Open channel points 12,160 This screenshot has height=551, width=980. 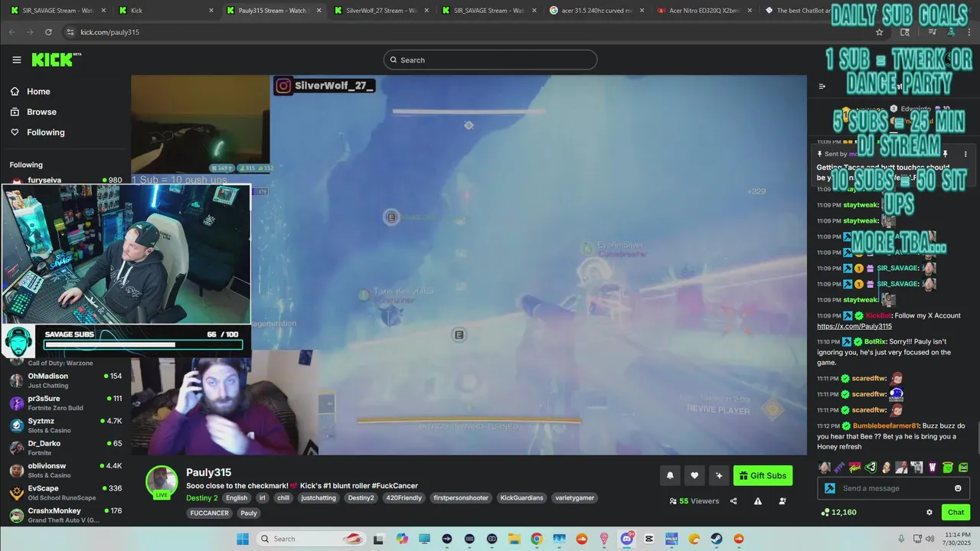[x=838, y=512]
